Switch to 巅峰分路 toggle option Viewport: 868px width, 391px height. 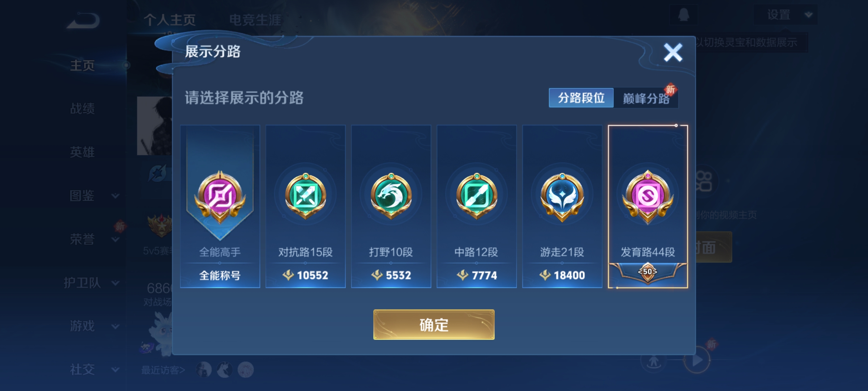click(x=646, y=98)
